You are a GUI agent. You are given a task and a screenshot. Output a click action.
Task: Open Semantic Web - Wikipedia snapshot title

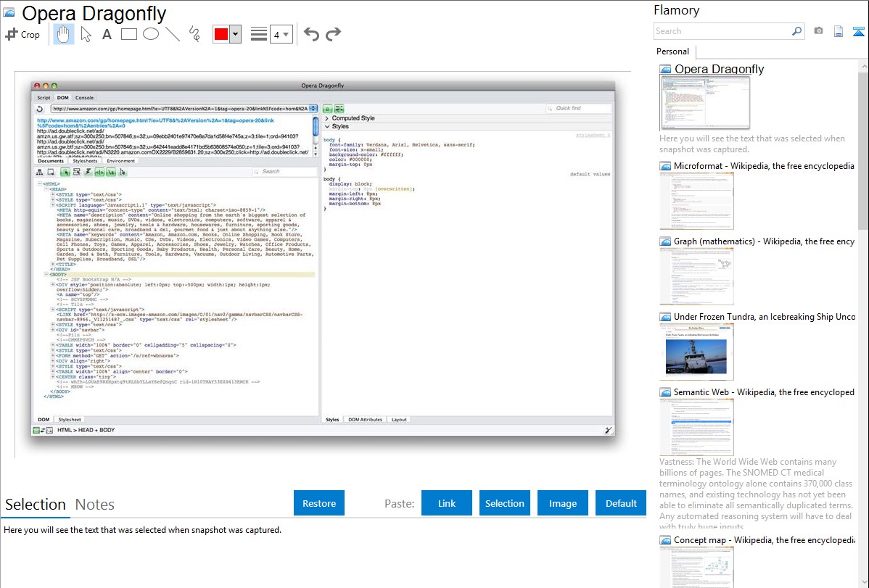pos(764,392)
